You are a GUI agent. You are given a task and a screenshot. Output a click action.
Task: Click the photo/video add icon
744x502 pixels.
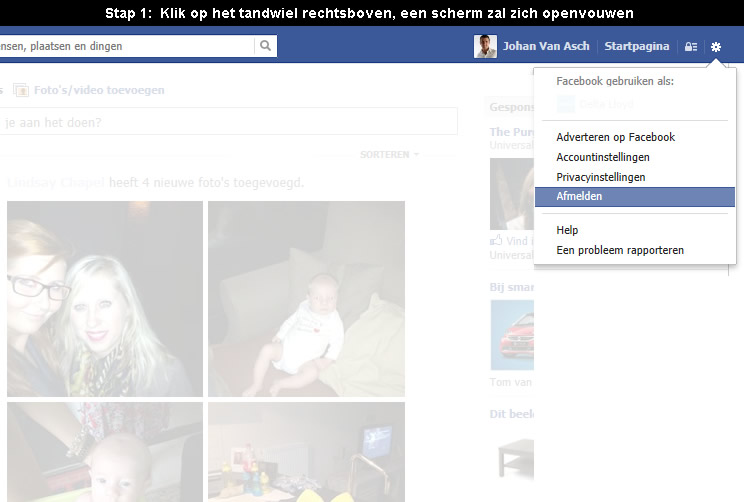pos(21,90)
